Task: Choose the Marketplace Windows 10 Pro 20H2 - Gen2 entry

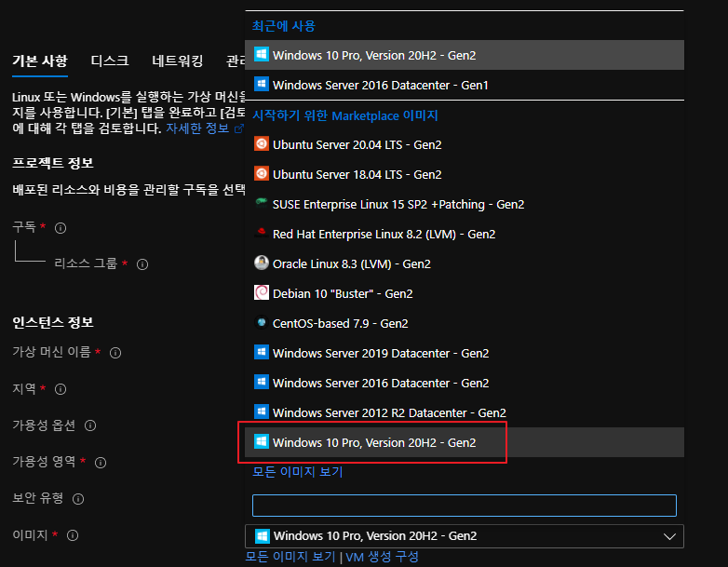Action: pos(465,442)
